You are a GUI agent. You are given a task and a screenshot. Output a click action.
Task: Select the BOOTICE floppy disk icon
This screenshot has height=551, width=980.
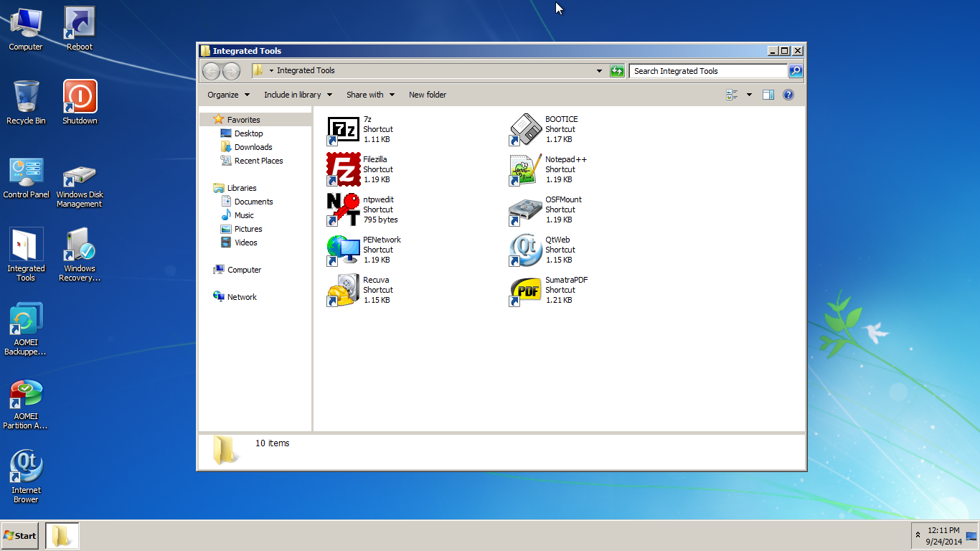click(525, 130)
